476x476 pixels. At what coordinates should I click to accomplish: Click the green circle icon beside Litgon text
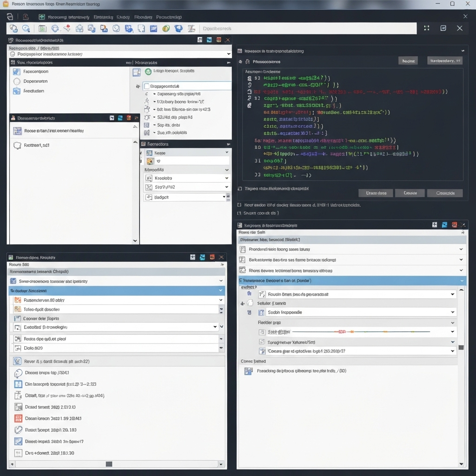pyautogui.click(x=148, y=71)
